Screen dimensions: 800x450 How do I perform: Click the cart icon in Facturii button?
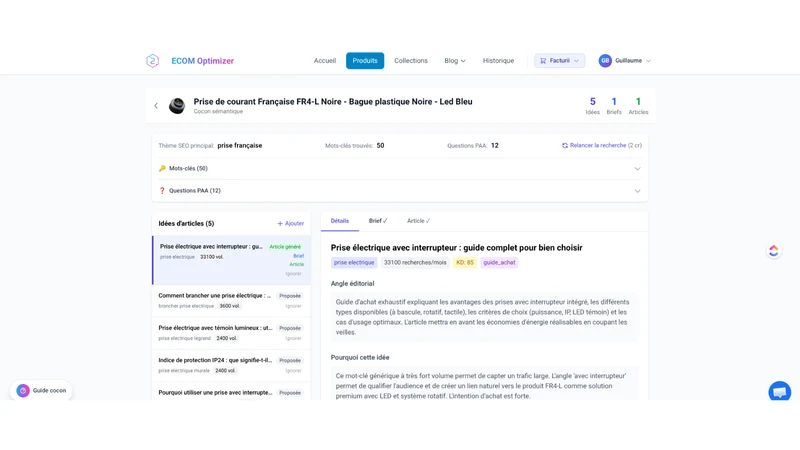click(543, 61)
